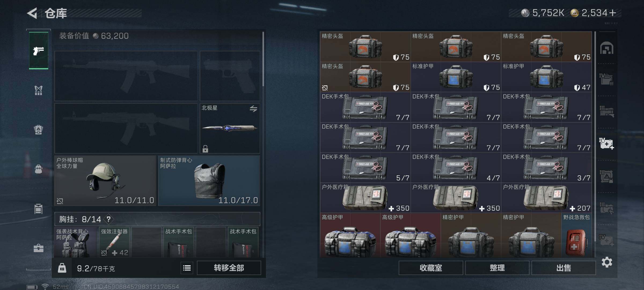The image size is (644, 290).
Task: Open the backpack category in sidebar
Action: 38,130
